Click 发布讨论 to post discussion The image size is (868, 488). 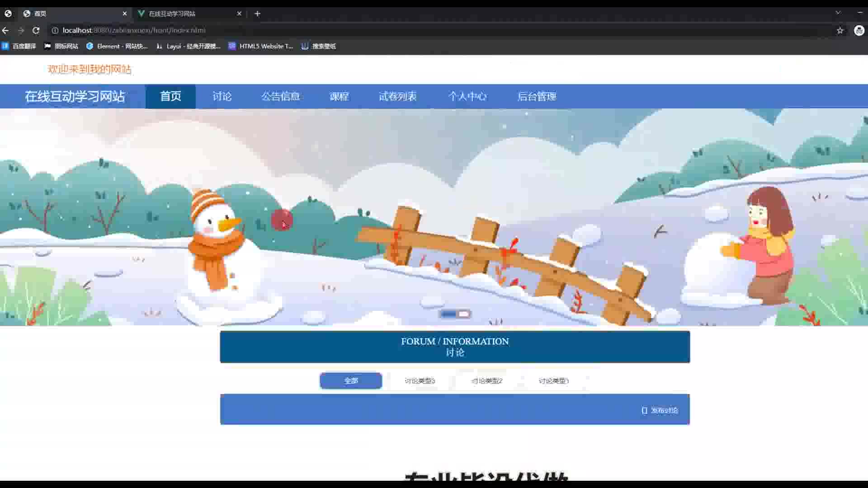660,410
